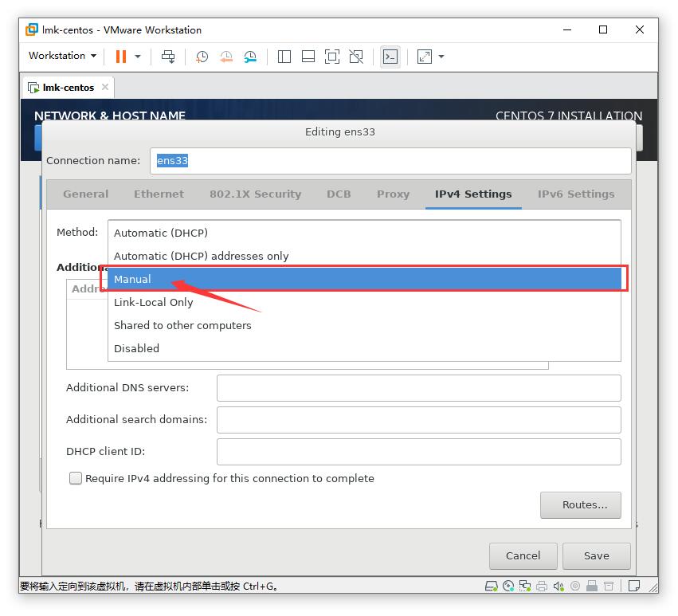The image size is (678, 616).
Task: Select the Disabled method option
Action: pyautogui.click(x=364, y=348)
